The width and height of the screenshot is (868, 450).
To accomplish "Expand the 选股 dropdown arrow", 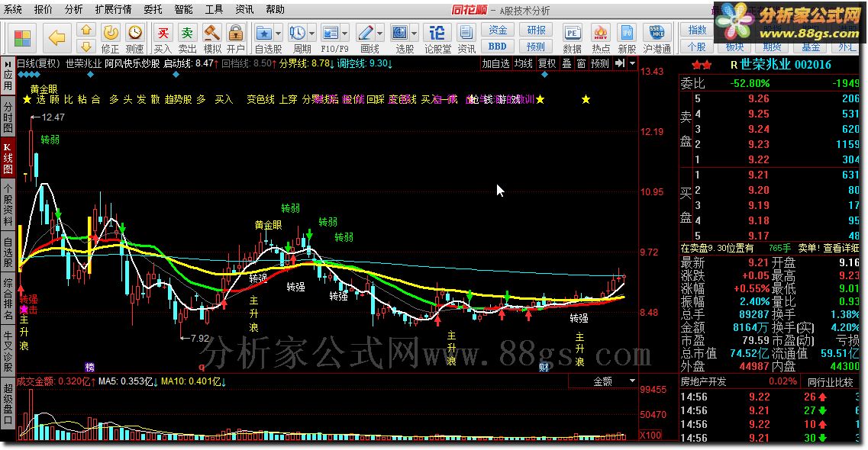I will [x=414, y=33].
